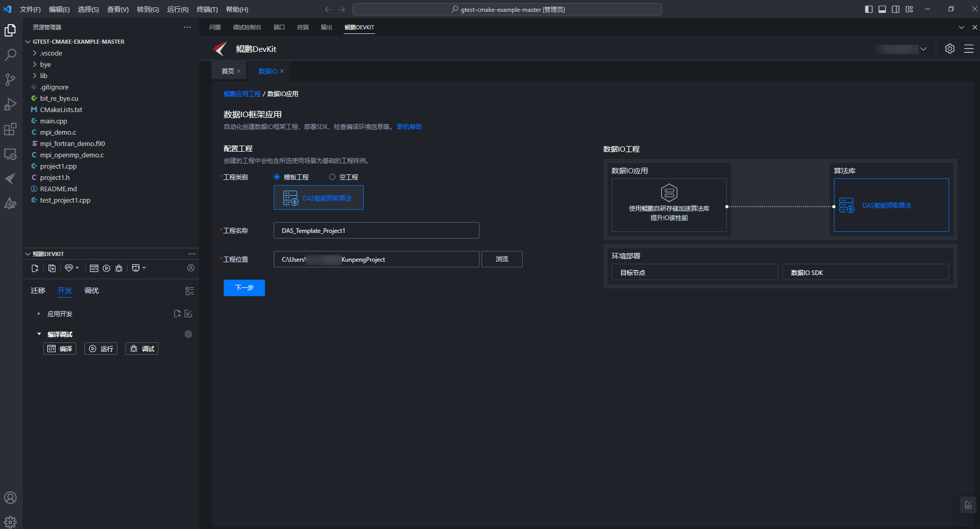Expand the bye folder
The image size is (980, 529).
(x=34, y=64)
